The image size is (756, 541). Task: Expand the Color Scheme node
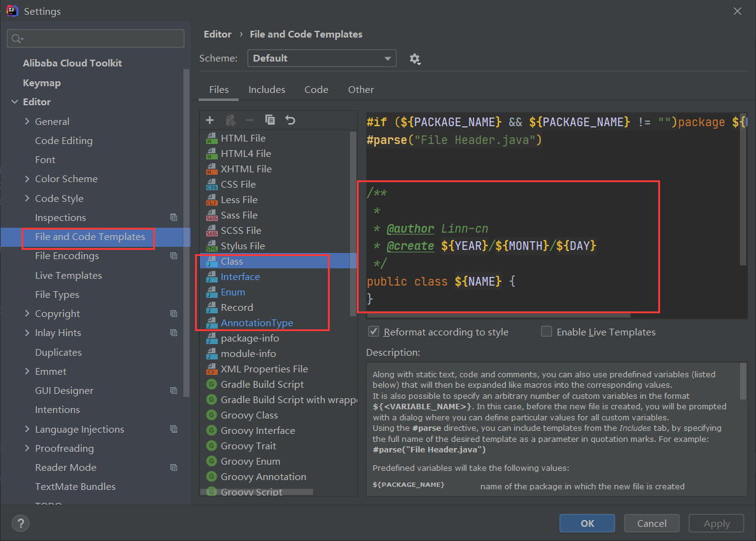click(x=27, y=178)
